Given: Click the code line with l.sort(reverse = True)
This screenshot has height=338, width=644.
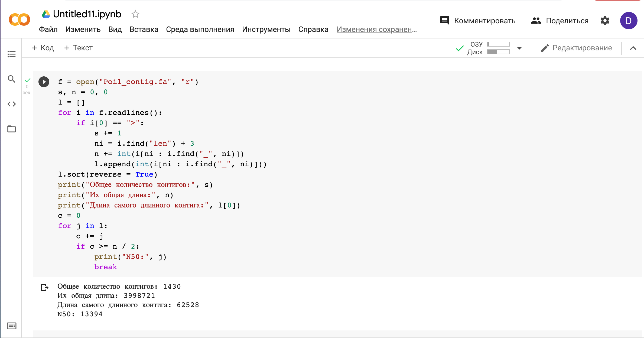Looking at the screenshot, I should click(x=108, y=174).
